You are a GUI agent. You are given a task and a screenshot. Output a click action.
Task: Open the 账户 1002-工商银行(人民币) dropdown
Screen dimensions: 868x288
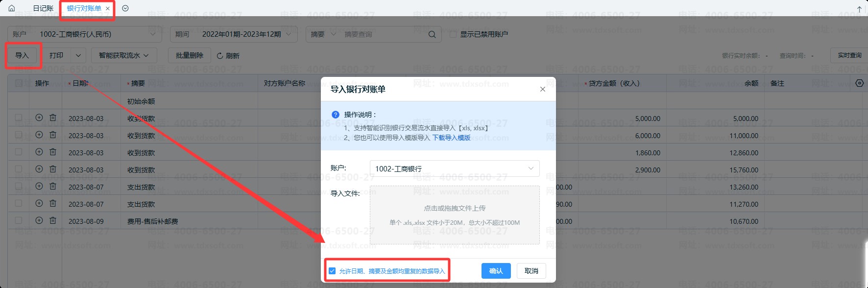tap(84, 34)
